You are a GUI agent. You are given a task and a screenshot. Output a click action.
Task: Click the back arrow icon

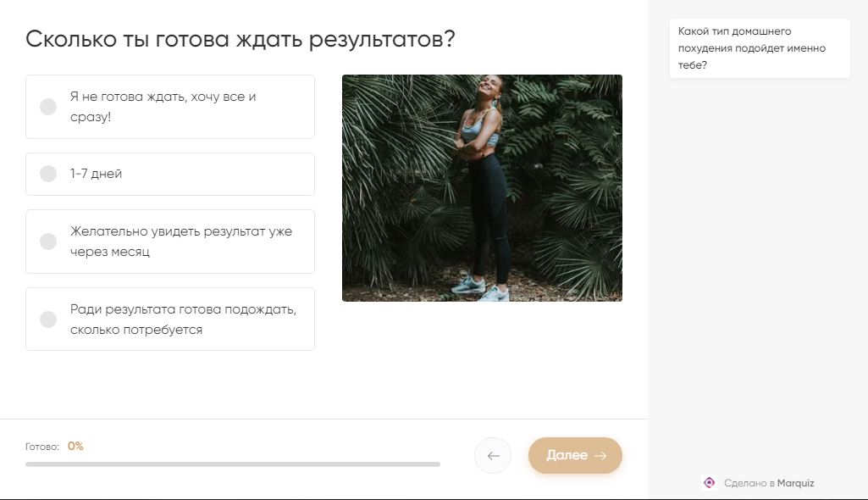[x=493, y=456]
